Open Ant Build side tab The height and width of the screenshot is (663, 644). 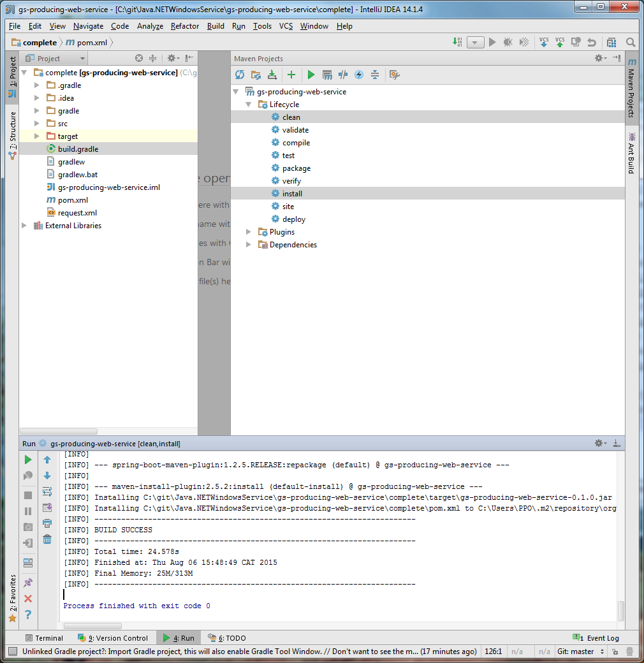pos(631,153)
